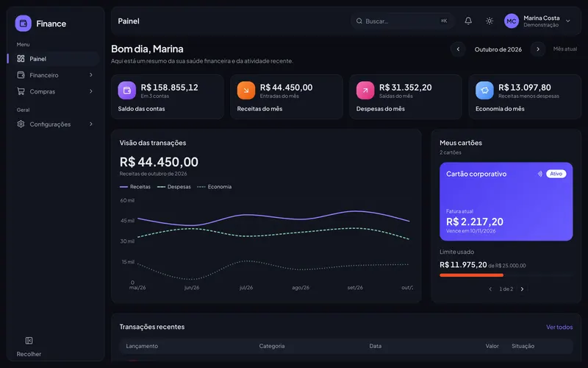Toggle light theme with the sun icon
The image size is (588, 368).
coord(490,21)
